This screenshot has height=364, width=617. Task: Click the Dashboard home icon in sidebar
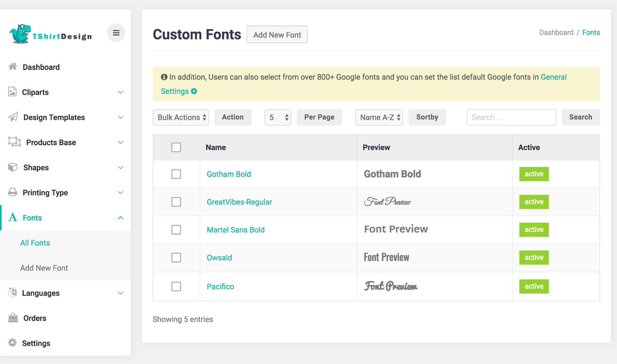pyautogui.click(x=13, y=67)
